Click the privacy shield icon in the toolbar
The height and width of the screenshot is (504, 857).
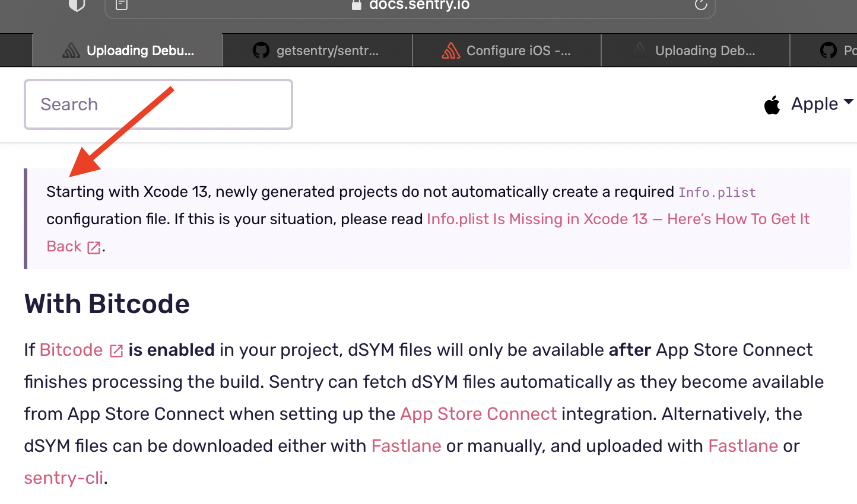[77, 5]
